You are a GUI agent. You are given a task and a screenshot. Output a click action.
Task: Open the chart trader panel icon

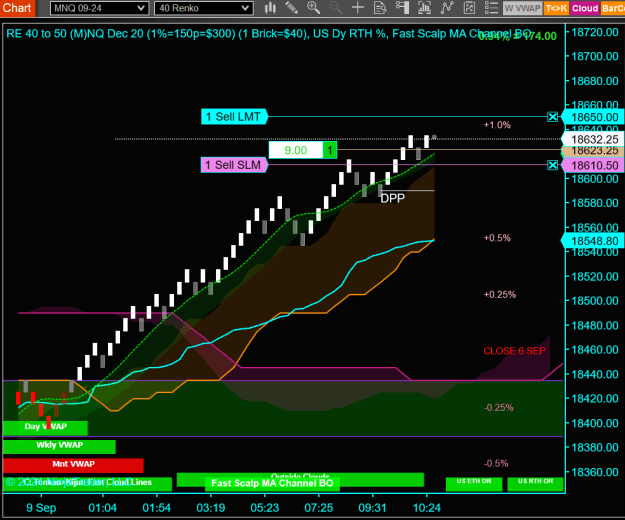click(402, 8)
